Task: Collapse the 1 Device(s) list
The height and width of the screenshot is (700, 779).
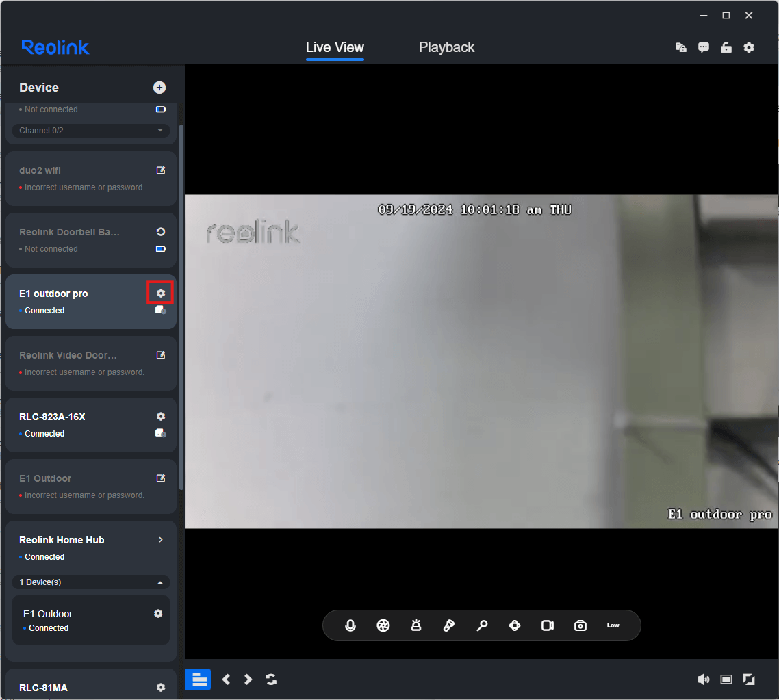Action: [x=91, y=582]
